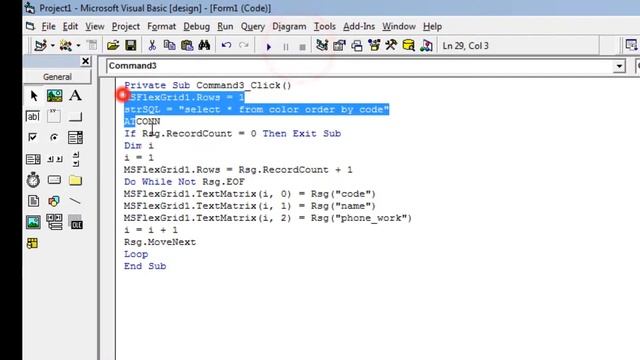Select the Timer control tool
This screenshot has height=360, width=640.
[33, 180]
